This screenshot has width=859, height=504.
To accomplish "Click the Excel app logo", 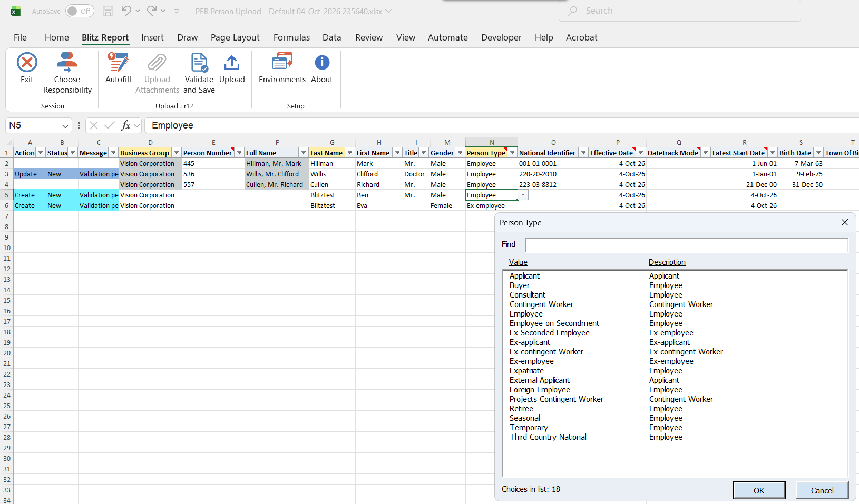I will click(x=16, y=11).
